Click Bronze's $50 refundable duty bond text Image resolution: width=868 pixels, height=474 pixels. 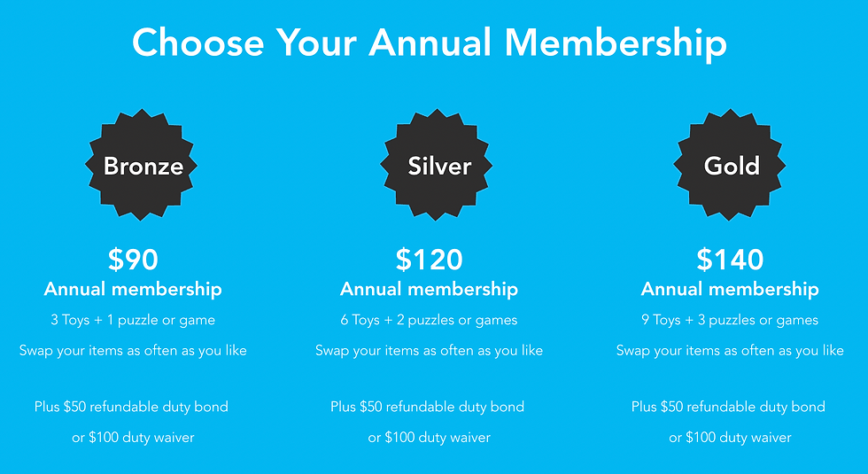tap(131, 407)
